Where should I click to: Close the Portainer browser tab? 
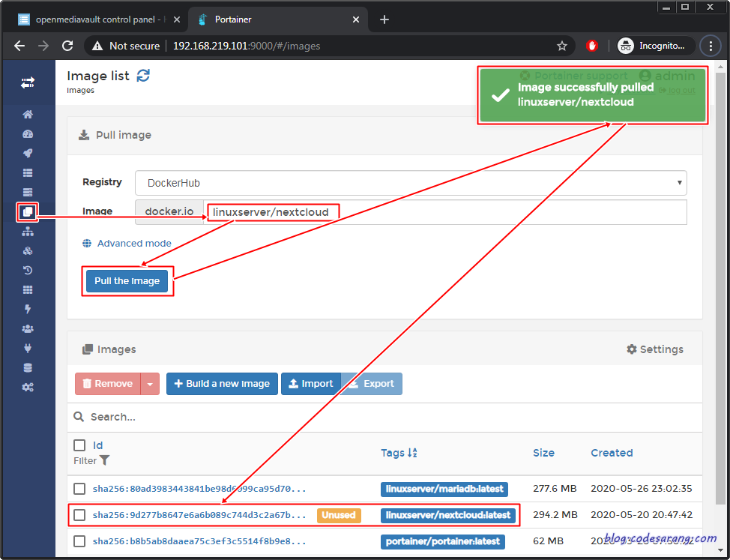point(356,19)
